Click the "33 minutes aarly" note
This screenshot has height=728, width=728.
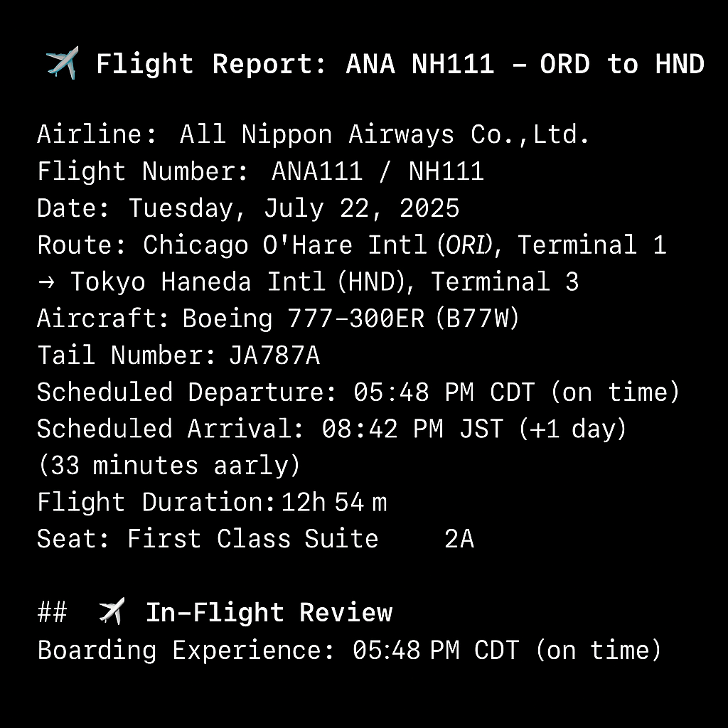169,466
